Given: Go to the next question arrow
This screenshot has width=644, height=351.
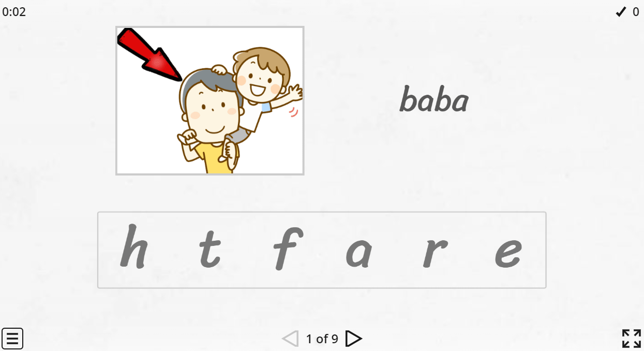Looking at the screenshot, I should click(353, 339).
